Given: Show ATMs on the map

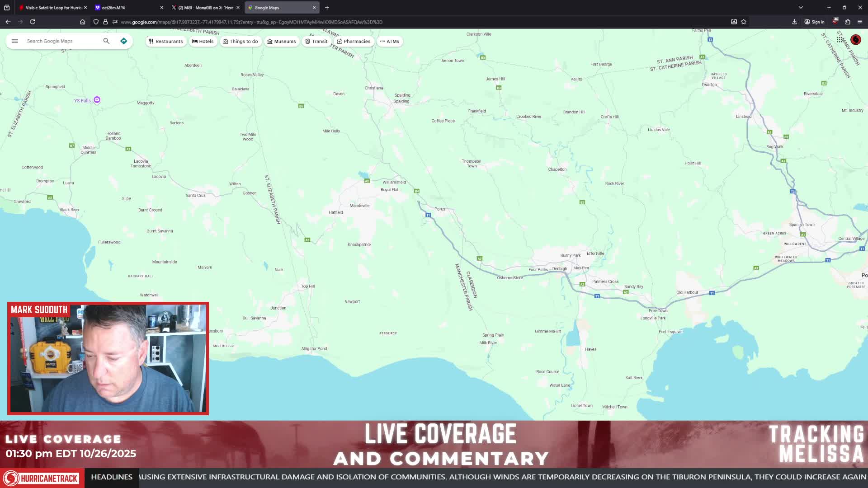Looking at the screenshot, I should (x=389, y=41).
